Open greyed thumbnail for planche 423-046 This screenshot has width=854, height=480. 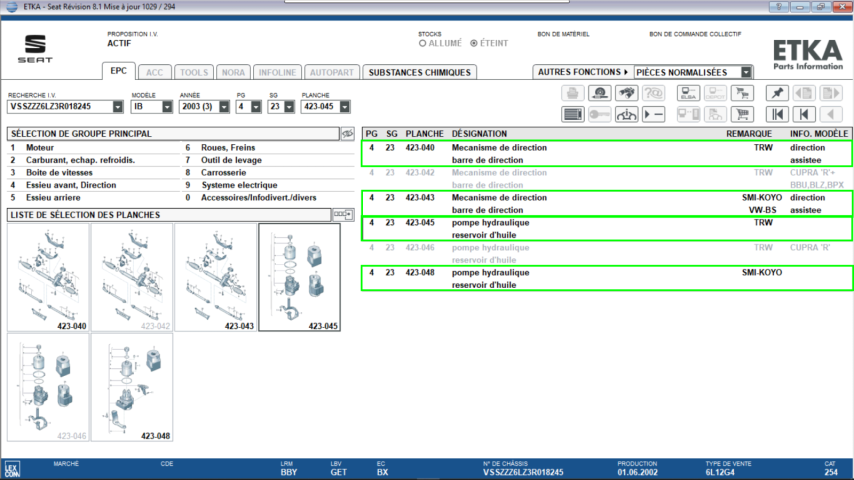pyautogui.click(x=48, y=387)
